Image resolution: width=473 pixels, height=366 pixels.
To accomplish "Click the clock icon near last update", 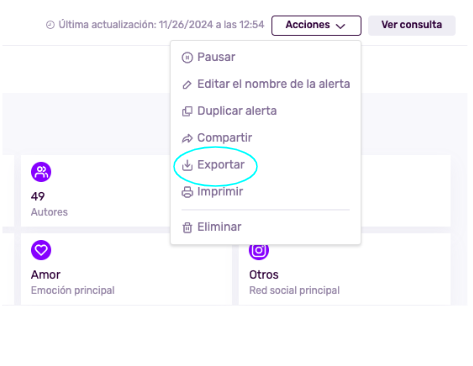I will [x=50, y=25].
